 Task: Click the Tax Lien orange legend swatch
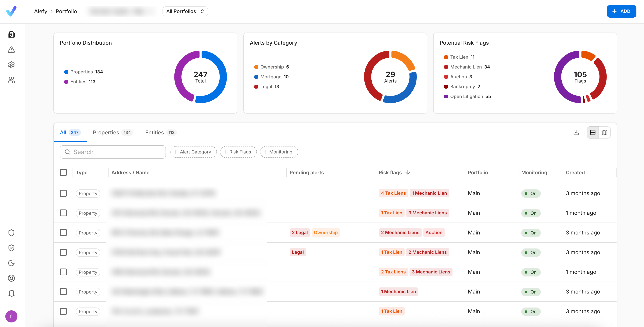click(x=446, y=57)
